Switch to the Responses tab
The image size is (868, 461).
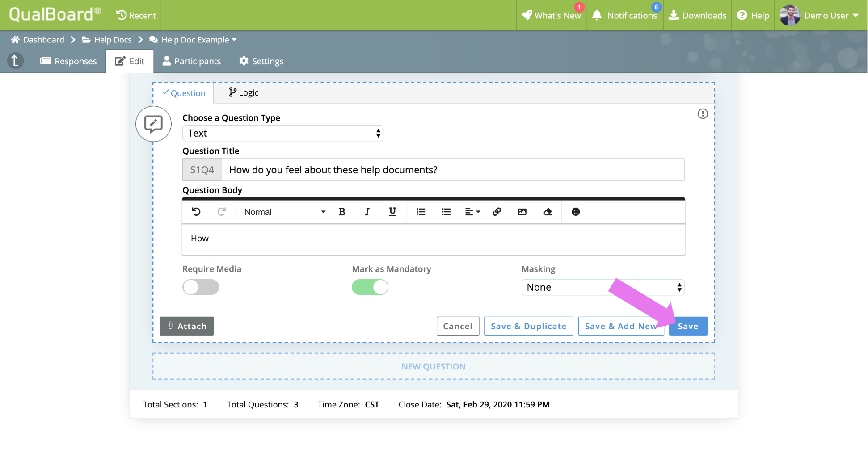pyautogui.click(x=68, y=61)
